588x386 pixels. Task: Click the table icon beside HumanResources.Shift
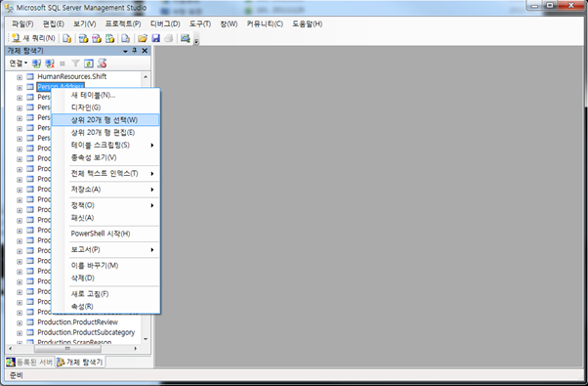point(30,77)
